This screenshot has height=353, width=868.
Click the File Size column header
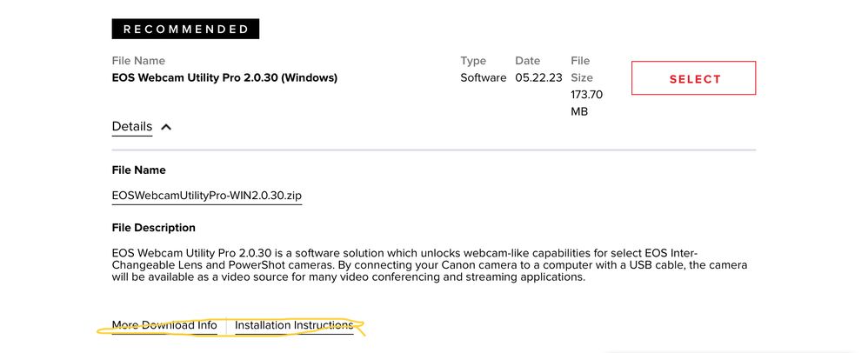point(580,69)
